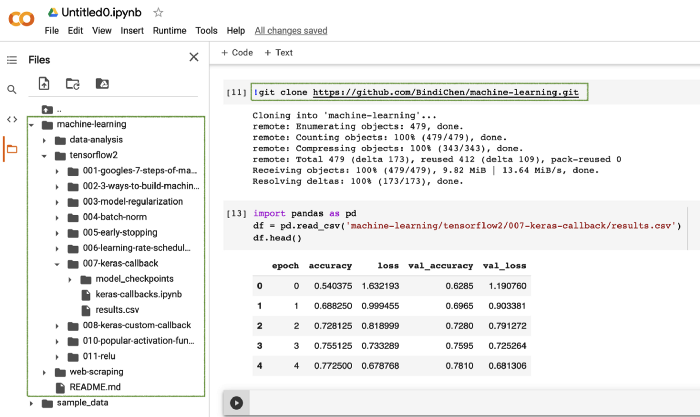The image size is (700, 417).
Task: Expand the 003-model-regularization folder arrow
Action: (57, 202)
